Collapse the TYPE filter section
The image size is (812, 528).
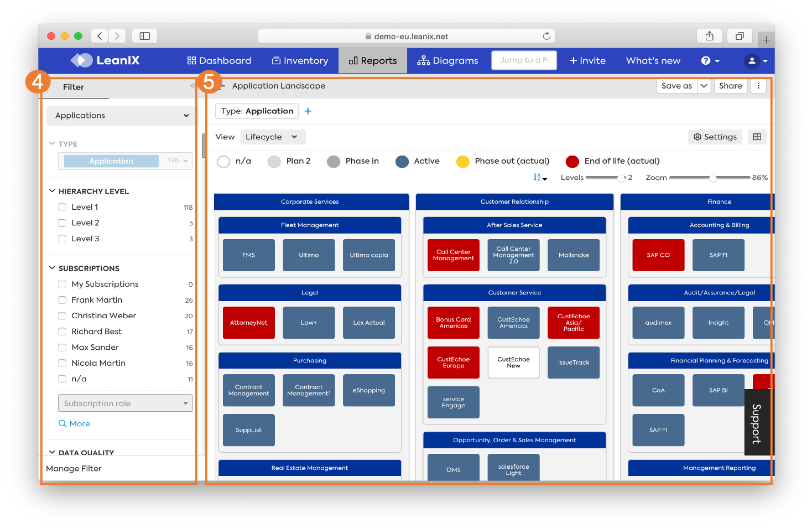pyautogui.click(x=52, y=143)
